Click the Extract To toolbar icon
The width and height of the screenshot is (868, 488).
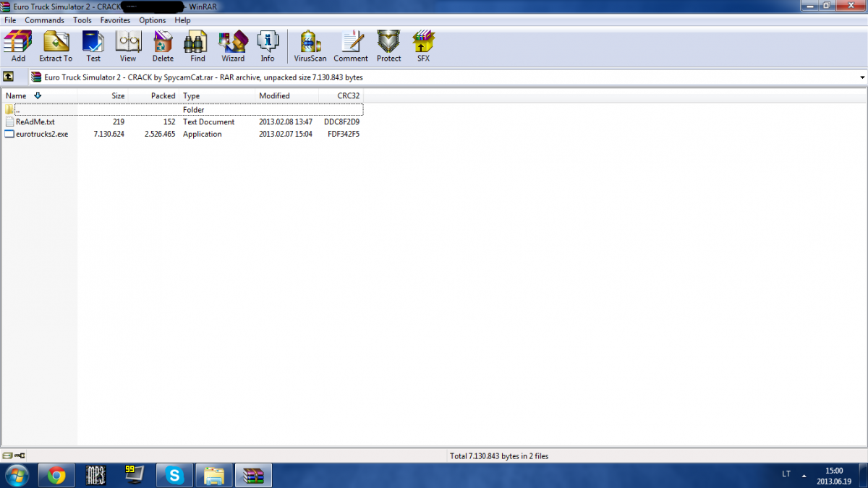click(x=56, y=46)
